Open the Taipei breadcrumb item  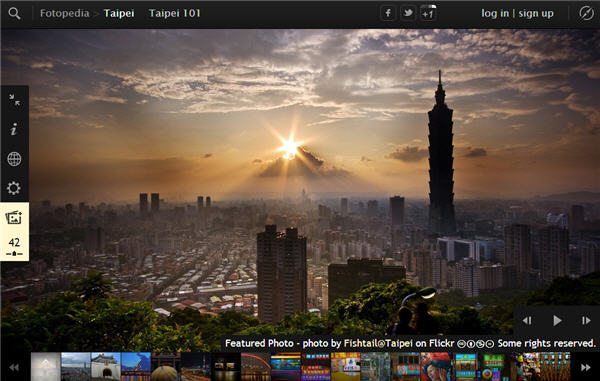point(119,13)
